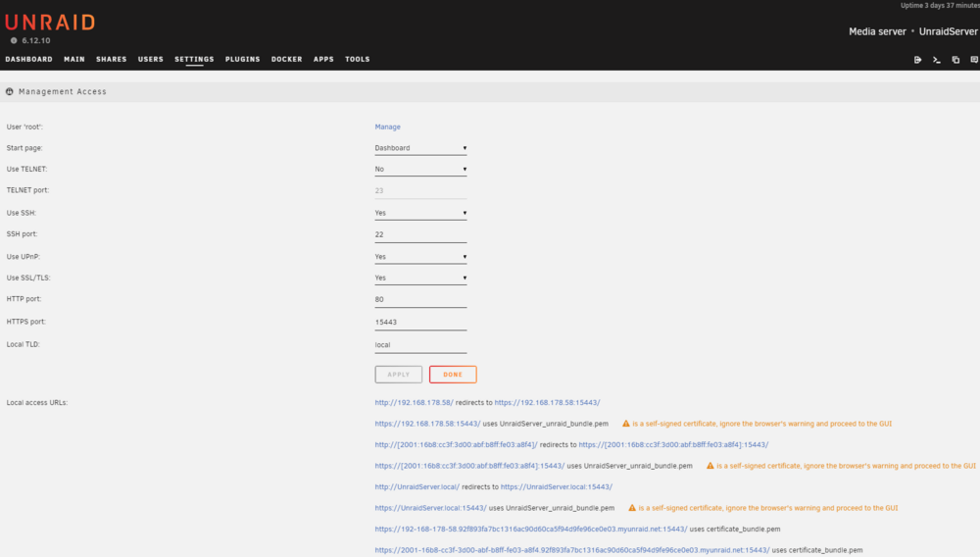
Task: Open https://192.168.178.58:15443/ redirect target link
Action: pyautogui.click(x=547, y=403)
